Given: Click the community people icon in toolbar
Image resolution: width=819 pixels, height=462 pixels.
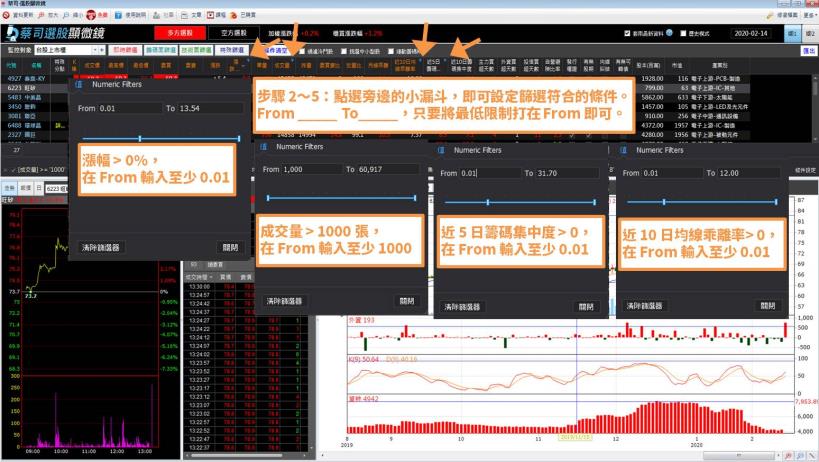Looking at the screenshot, I should pyautogui.click(x=156, y=15).
